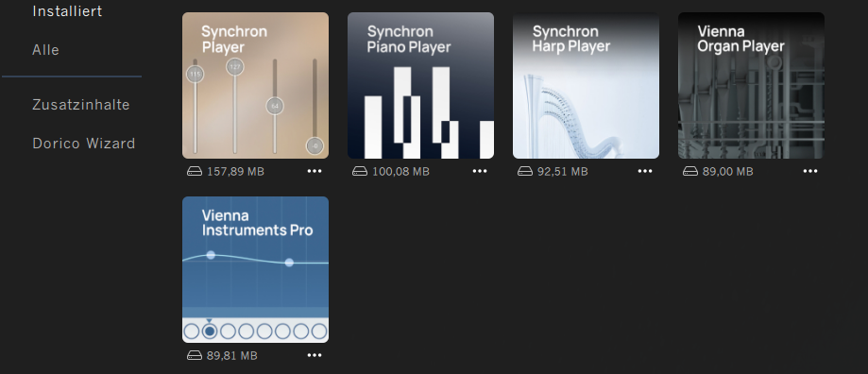Open the Synchron Player tile
The image size is (868, 374).
pos(255,85)
